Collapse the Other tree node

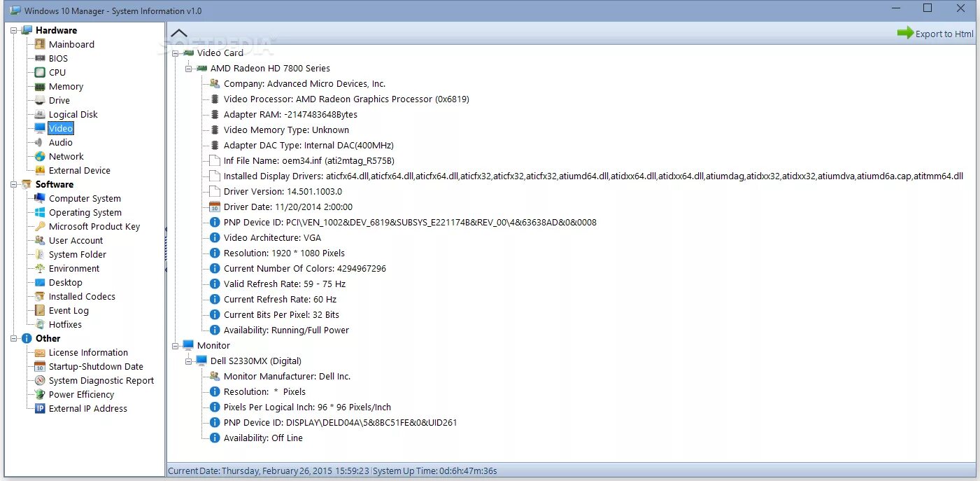click(13, 338)
